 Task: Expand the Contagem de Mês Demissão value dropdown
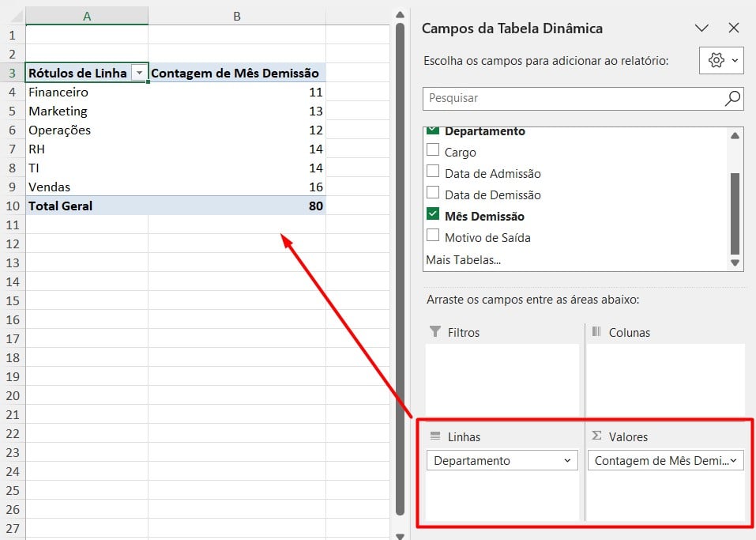click(734, 461)
